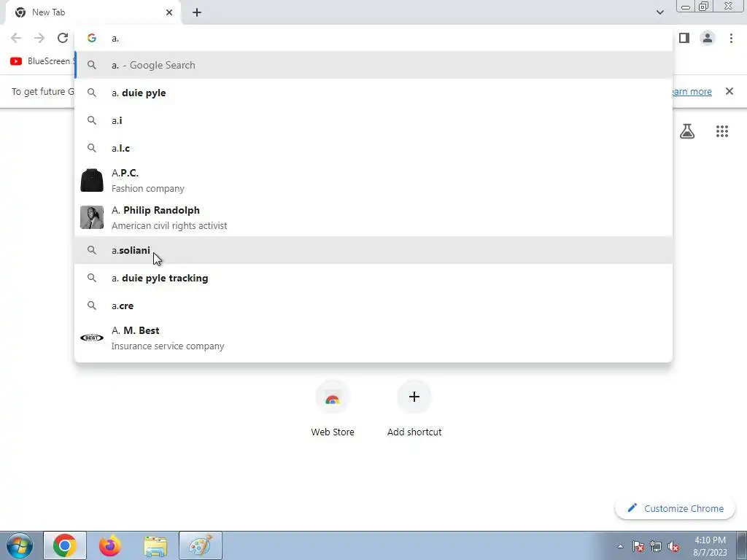Open the Web Store shortcut
The height and width of the screenshot is (560, 747).
click(333, 408)
